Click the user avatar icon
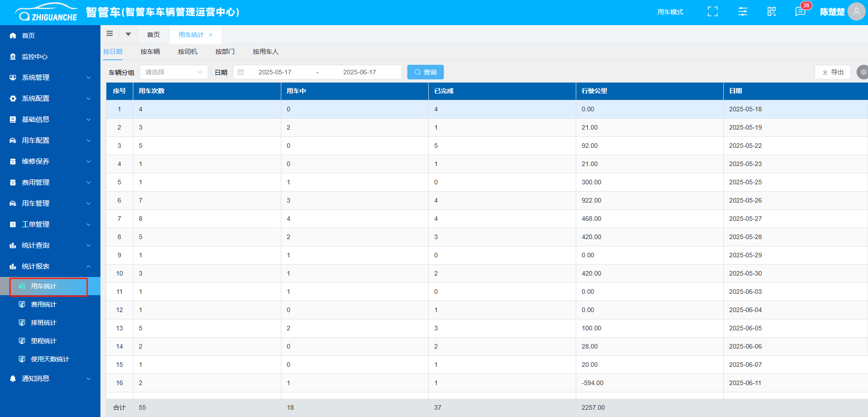 click(856, 12)
